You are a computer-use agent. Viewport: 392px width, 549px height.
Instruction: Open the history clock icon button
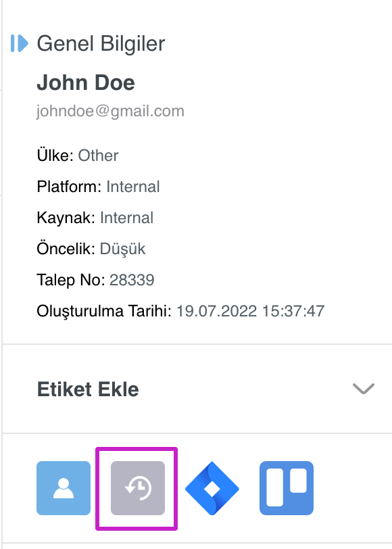(x=138, y=487)
